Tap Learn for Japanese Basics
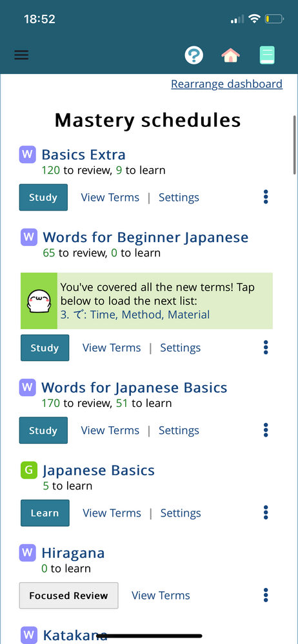This screenshot has width=298, height=644. [x=45, y=513]
